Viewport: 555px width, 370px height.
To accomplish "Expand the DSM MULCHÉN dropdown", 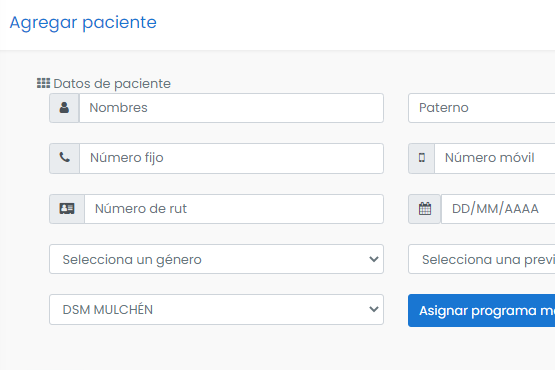I will pyautogui.click(x=216, y=309).
